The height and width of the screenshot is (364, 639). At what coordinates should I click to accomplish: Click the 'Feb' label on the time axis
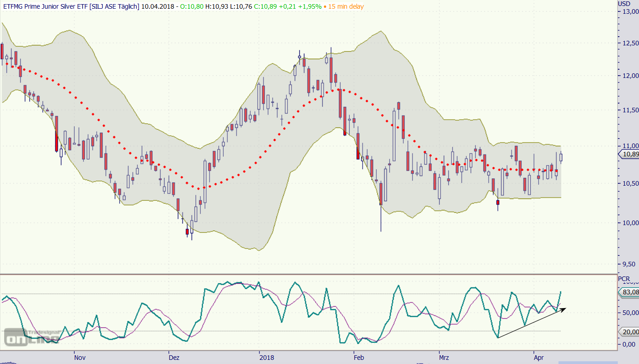pos(359,357)
